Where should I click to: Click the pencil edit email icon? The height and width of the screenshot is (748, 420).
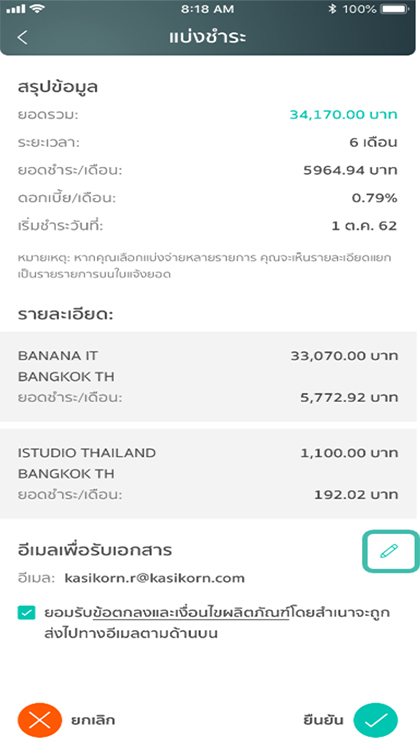(x=389, y=551)
